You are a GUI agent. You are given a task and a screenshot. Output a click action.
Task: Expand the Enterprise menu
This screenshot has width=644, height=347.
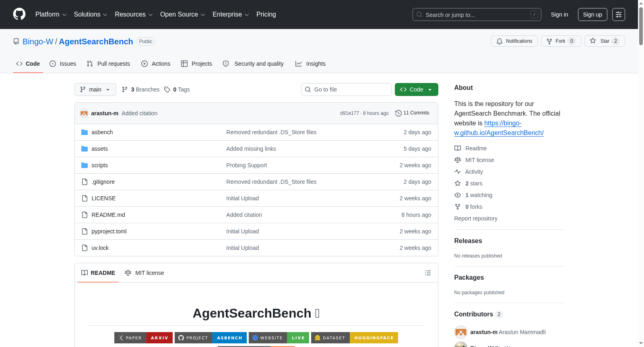coord(231,15)
